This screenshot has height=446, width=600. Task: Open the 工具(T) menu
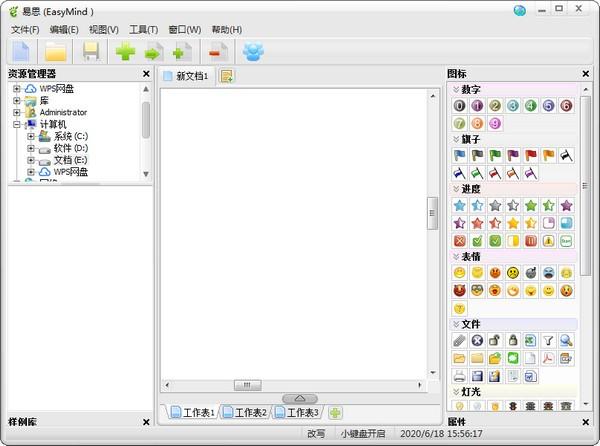click(144, 30)
